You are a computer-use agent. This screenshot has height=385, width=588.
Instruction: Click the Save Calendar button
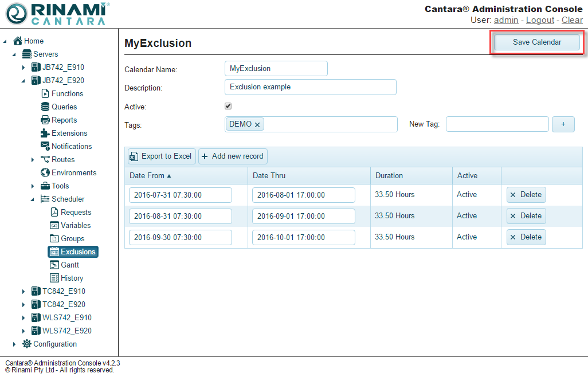pos(537,42)
